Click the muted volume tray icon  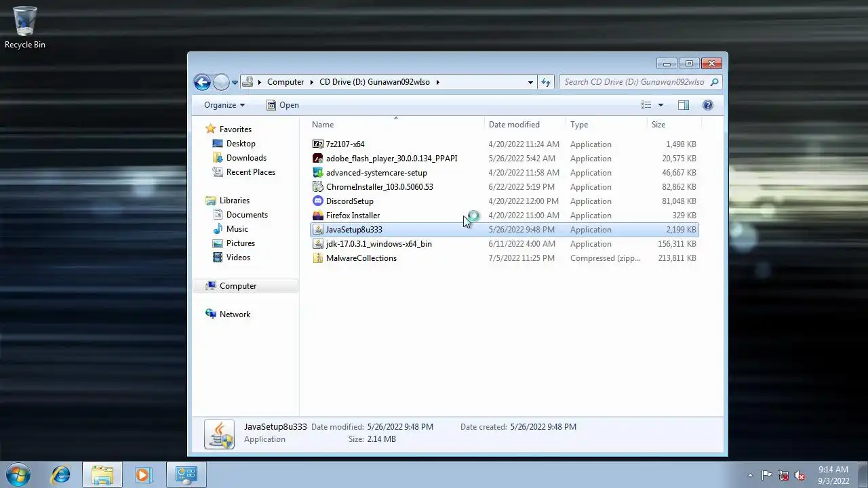click(800, 475)
